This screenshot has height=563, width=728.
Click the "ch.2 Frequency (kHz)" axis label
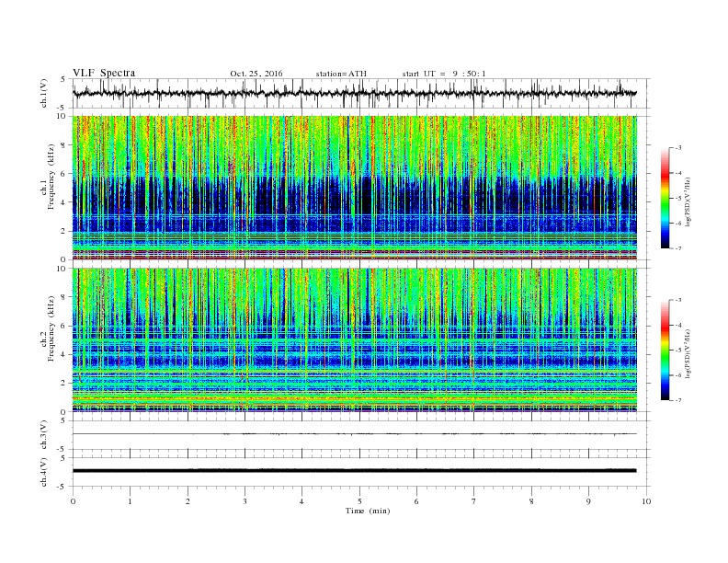pyautogui.click(x=48, y=327)
